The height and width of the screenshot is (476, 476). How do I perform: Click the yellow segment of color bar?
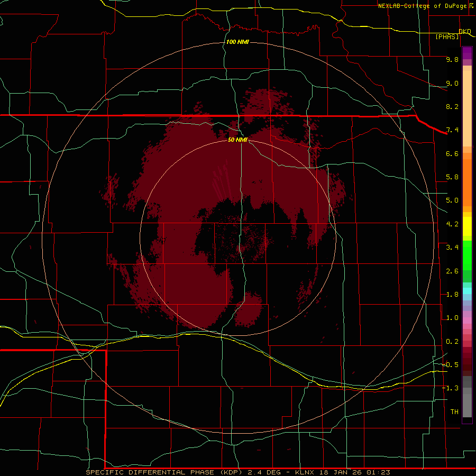click(467, 226)
